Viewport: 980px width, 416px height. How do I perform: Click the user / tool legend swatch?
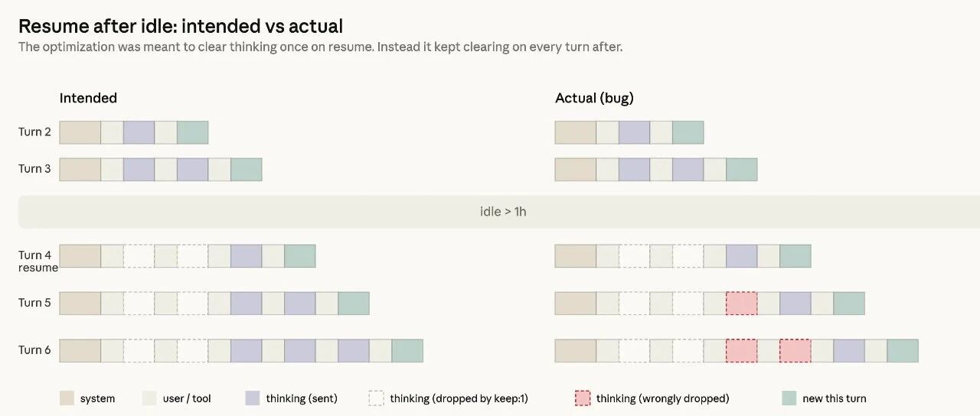tap(149, 398)
